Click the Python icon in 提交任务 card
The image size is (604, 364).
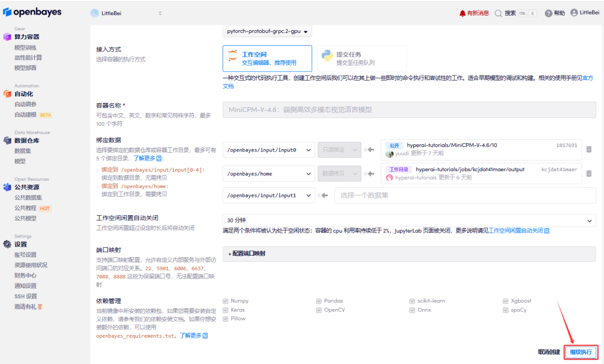coord(327,56)
